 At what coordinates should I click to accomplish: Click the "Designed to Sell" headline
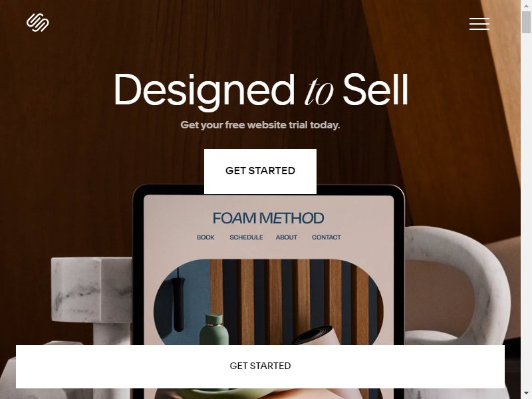coord(261,90)
